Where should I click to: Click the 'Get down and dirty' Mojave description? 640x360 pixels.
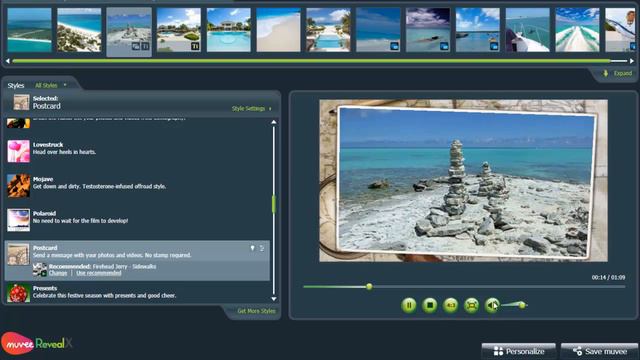[x=99, y=186]
